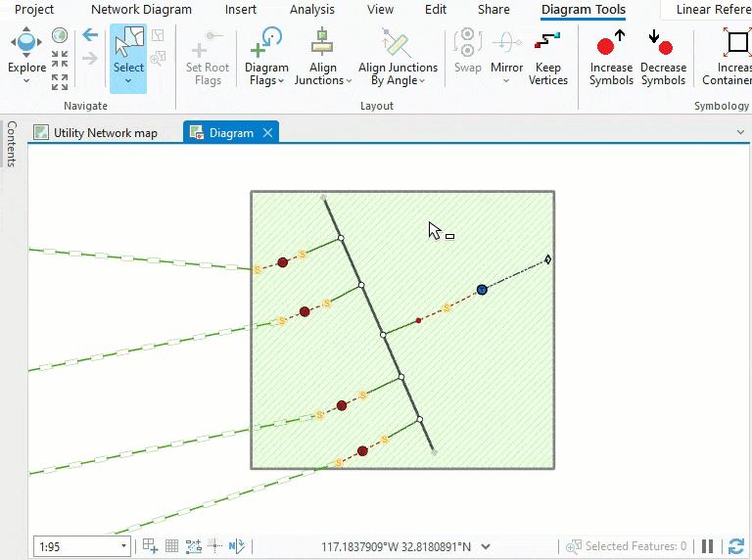This screenshot has width=752, height=560.
Task: Click the grid icon in status bar
Action: (171, 545)
